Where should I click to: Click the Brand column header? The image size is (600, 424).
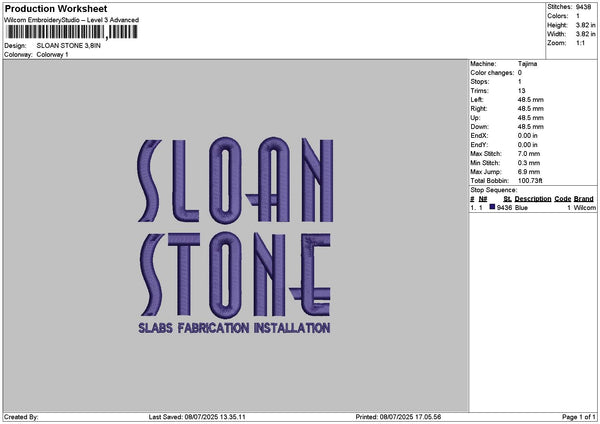point(584,199)
